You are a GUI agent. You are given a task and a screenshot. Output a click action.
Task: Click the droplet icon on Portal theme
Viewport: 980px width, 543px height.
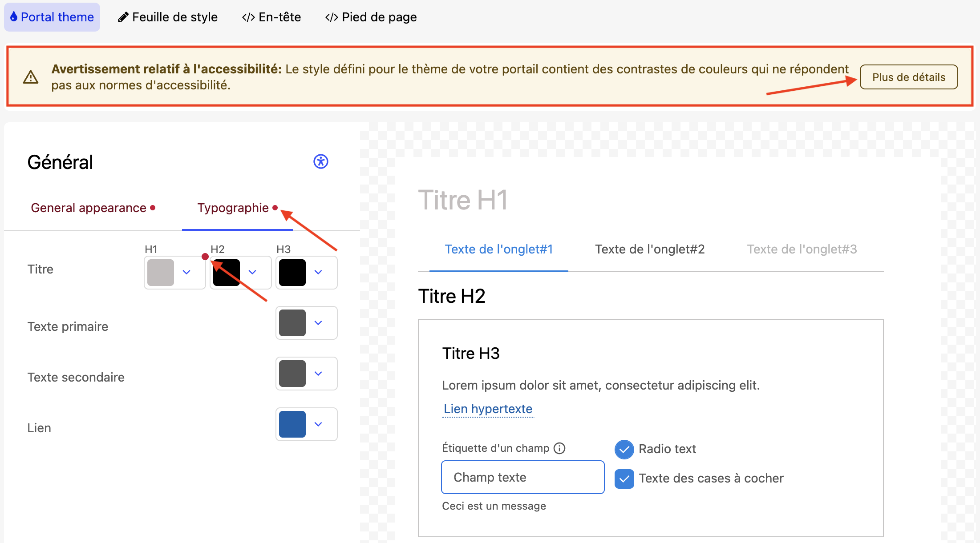tap(14, 17)
